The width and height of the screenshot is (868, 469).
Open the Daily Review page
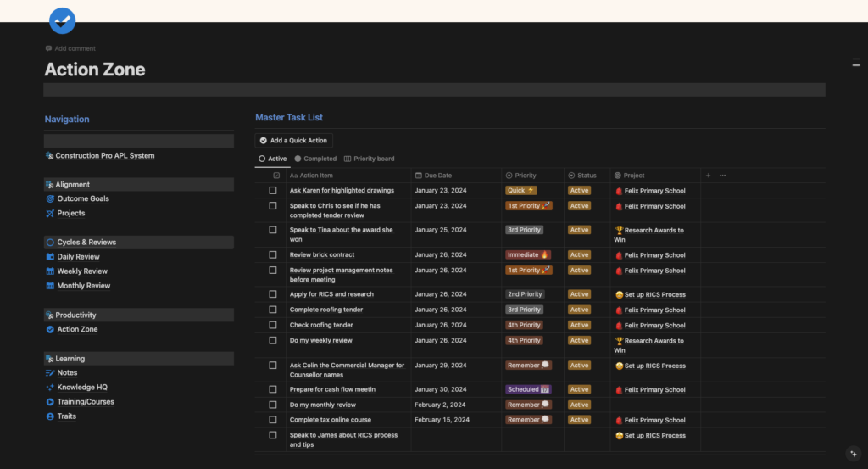[78, 256]
